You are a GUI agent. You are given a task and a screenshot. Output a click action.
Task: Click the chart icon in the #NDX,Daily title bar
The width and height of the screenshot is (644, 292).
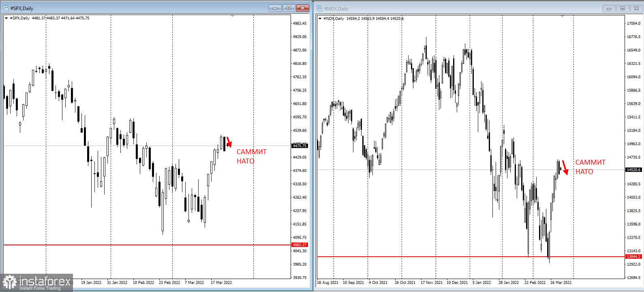coord(319,9)
